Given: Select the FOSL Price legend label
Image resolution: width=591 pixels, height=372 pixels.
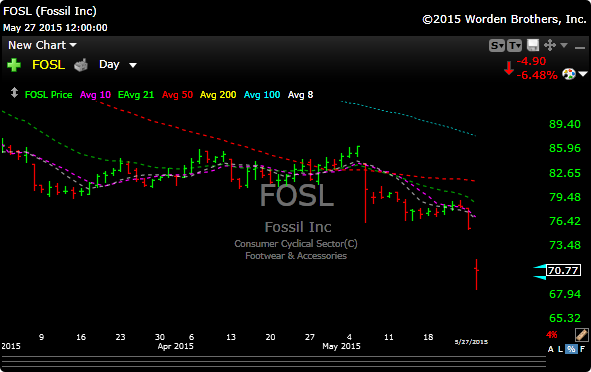Looking at the screenshot, I should [49, 95].
